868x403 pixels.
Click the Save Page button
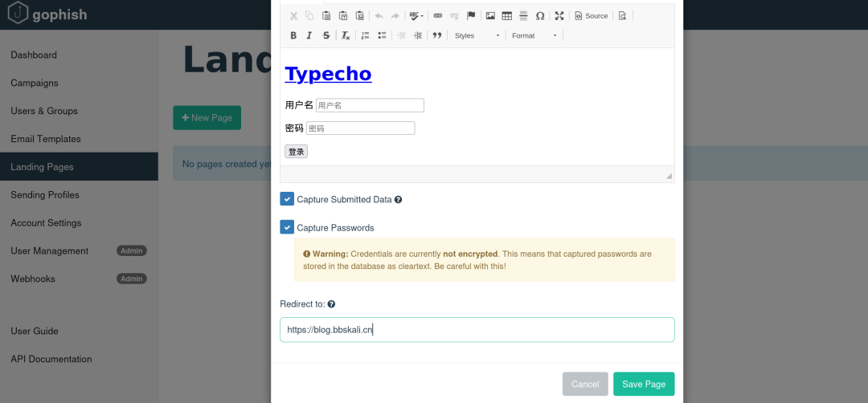click(644, 385)
